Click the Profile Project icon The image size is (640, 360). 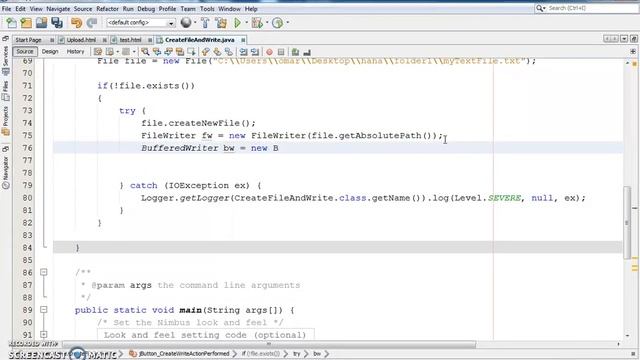[278, 23]
